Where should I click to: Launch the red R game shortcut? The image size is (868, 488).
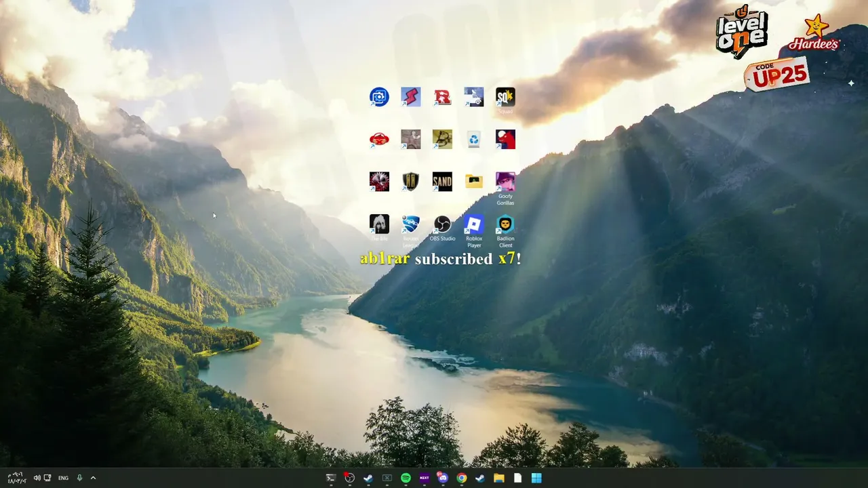point(442,97)
